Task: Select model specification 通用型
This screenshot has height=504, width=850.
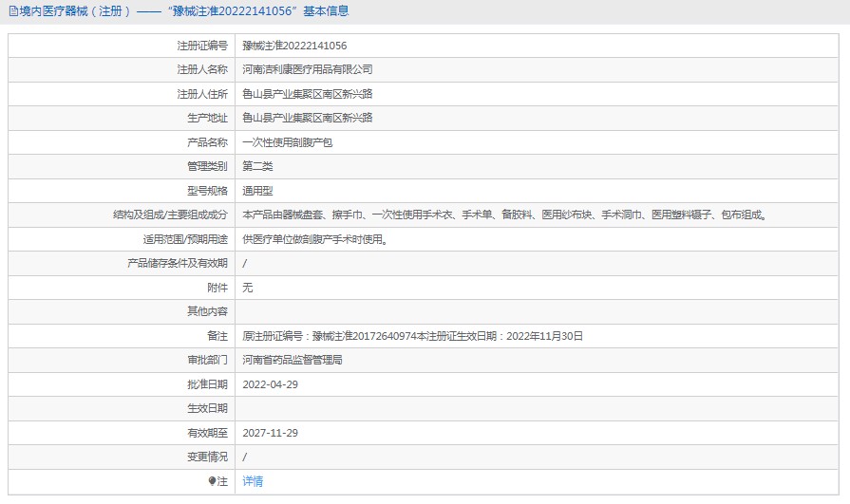Action: click(257, 191)
